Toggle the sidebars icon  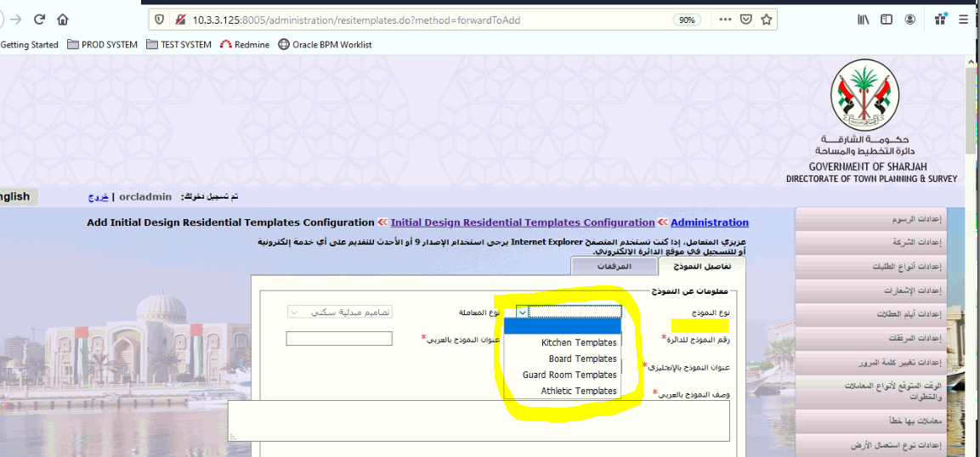[887, 20]
